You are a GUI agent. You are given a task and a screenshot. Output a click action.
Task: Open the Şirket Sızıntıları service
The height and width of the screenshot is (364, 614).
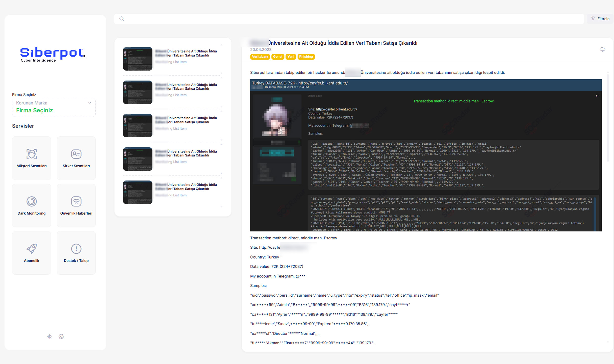pyautogui.click(x=76, y=158)
